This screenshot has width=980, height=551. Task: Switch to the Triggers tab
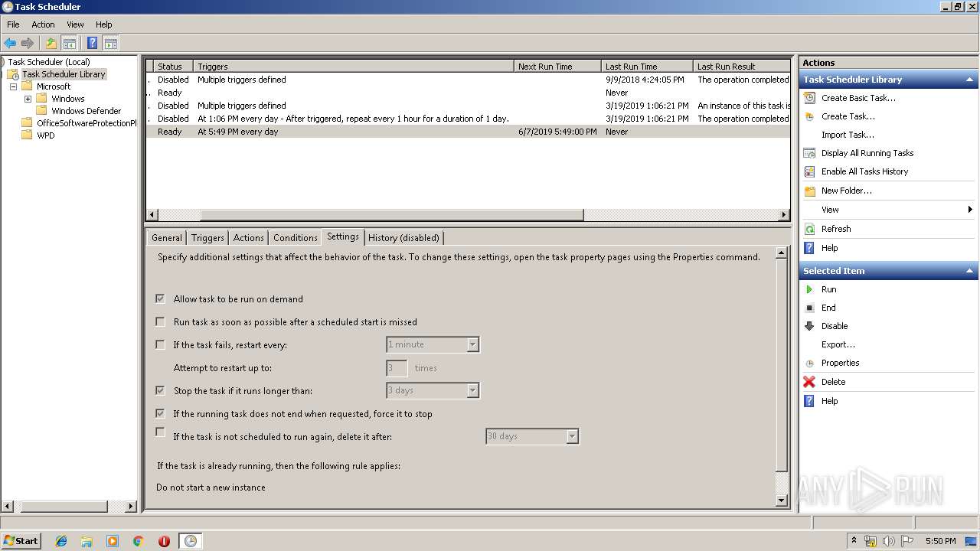[x=207, y=238]
